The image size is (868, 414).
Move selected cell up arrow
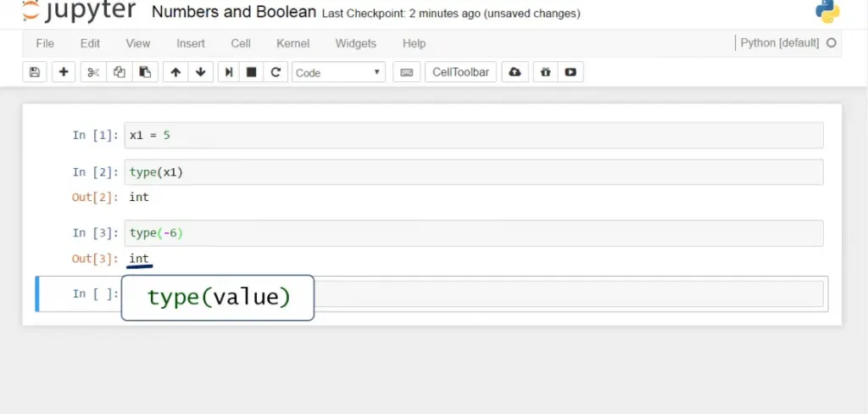pos(175,72)
